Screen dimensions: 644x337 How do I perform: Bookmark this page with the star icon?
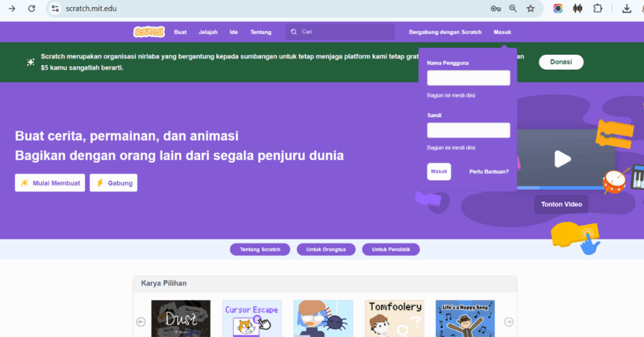tap(531, 8)
